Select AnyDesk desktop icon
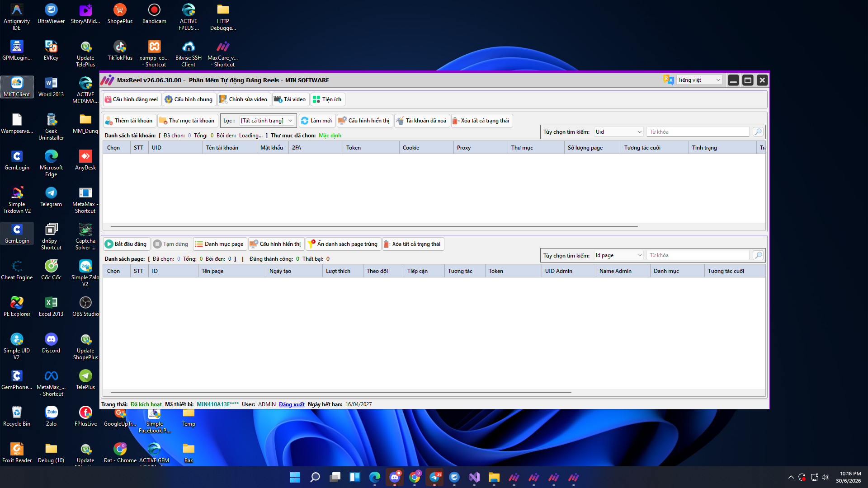The height and width of the screenshot is (488, 868). [x=85, y=160]
